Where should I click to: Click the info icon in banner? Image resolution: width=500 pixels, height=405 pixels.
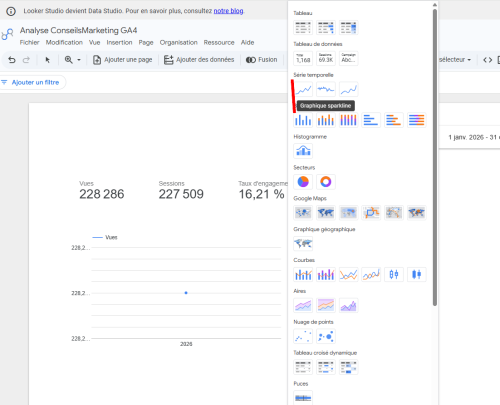pos(11,11)
